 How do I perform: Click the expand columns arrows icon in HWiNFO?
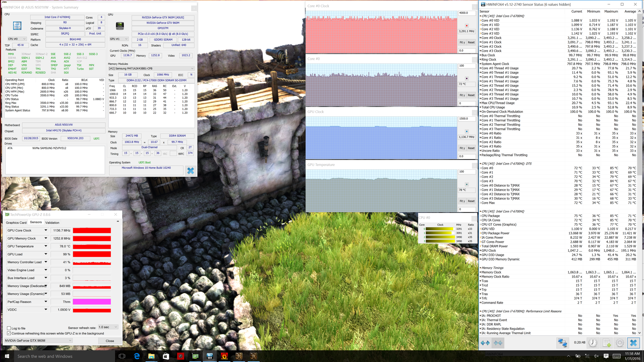pyautogui.click(x=485, y=343)
